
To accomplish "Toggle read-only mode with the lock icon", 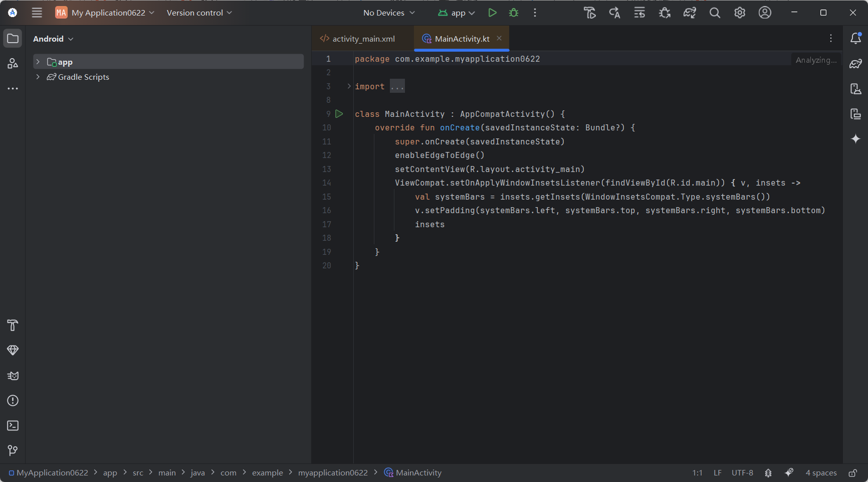I will [853, 472].
